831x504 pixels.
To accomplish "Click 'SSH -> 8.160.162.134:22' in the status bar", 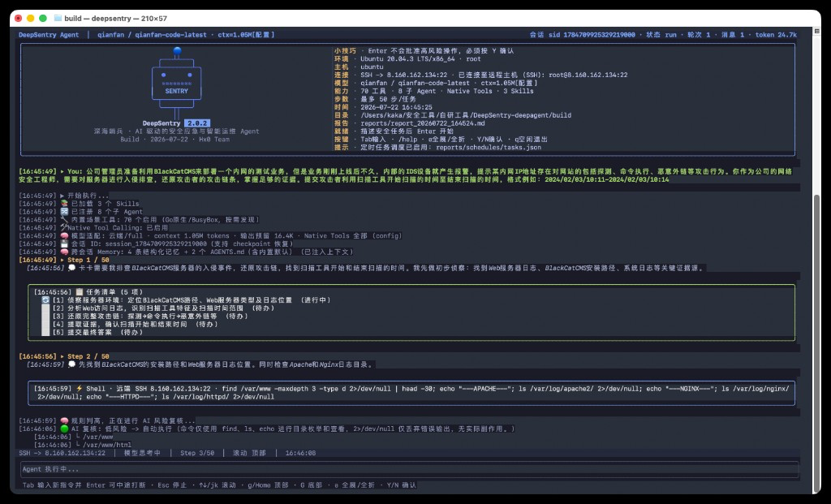I will click(x=62, y=453).
